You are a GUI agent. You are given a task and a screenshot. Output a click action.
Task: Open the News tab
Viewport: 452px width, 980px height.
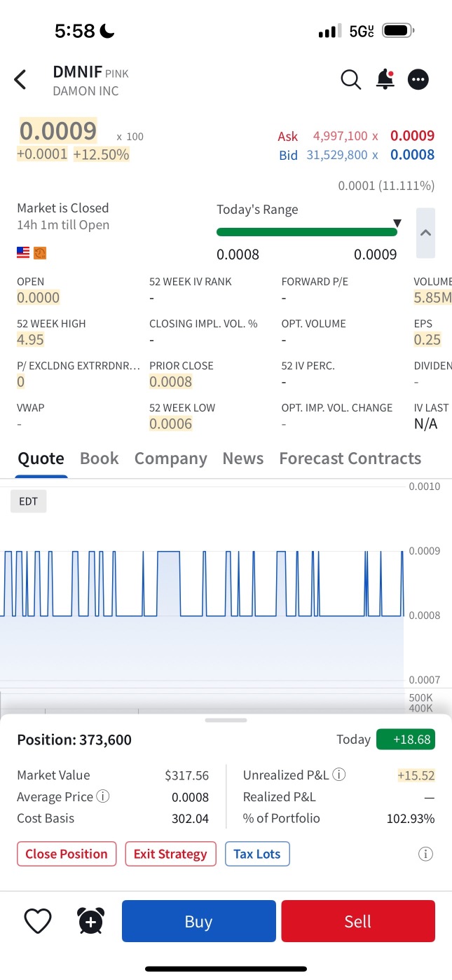click(243, 458)
